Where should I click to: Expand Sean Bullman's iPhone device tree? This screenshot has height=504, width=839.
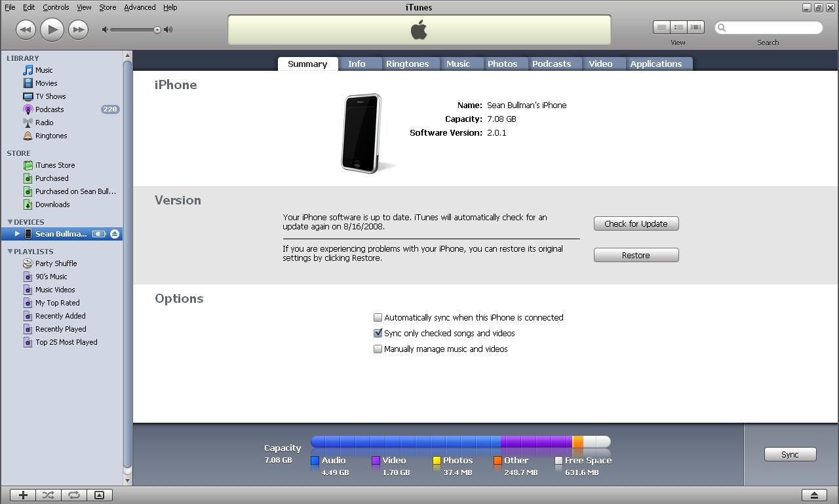(18, 233)
